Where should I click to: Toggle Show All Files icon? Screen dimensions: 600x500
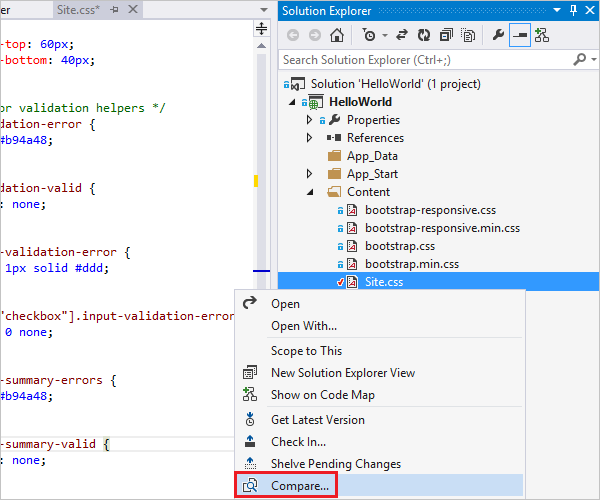click(468, 36)
